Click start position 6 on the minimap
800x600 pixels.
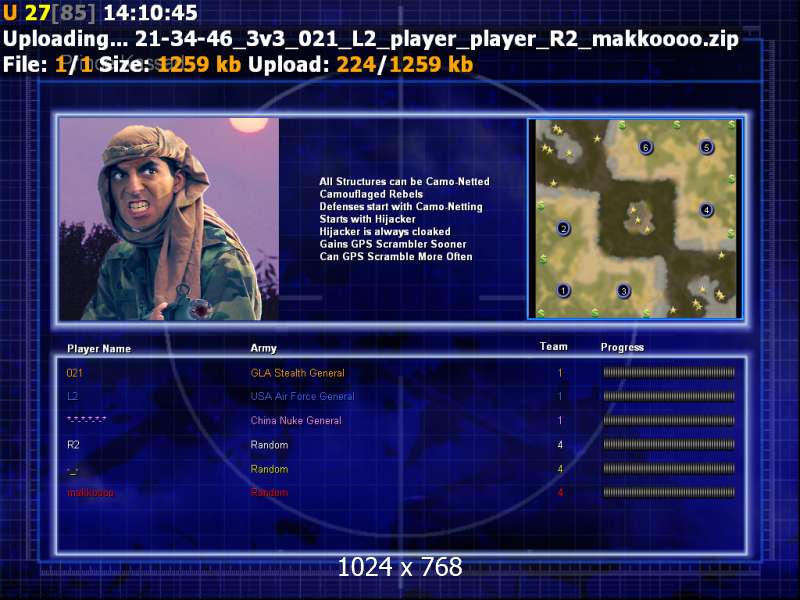645,147
